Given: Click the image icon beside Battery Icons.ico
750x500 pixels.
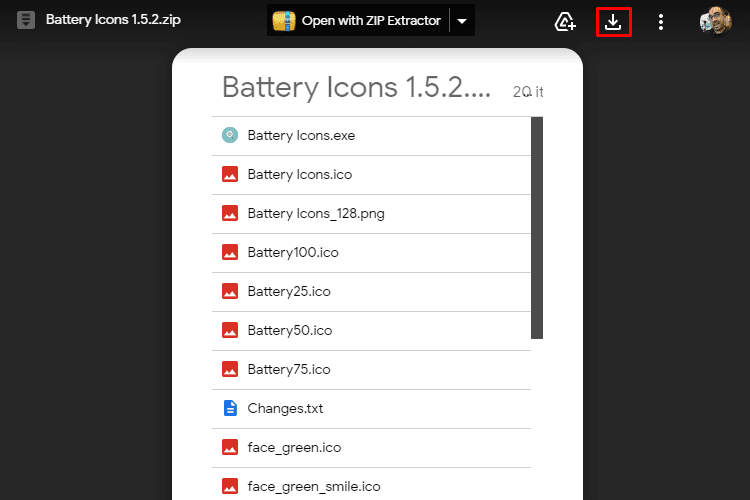Looking at the screenshot, I should pyautogui.click(x=230, y=174).
